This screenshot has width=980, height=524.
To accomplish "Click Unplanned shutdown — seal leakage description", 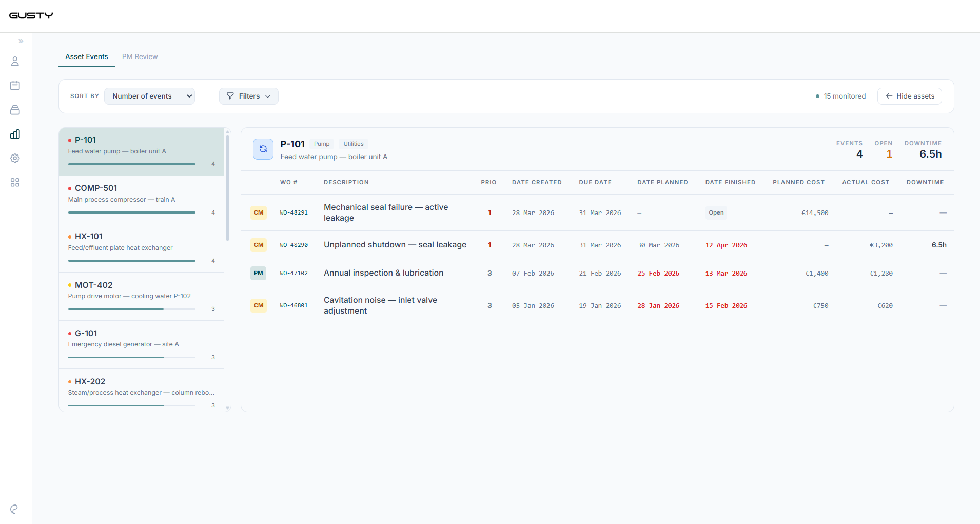I will coord(395,245).
